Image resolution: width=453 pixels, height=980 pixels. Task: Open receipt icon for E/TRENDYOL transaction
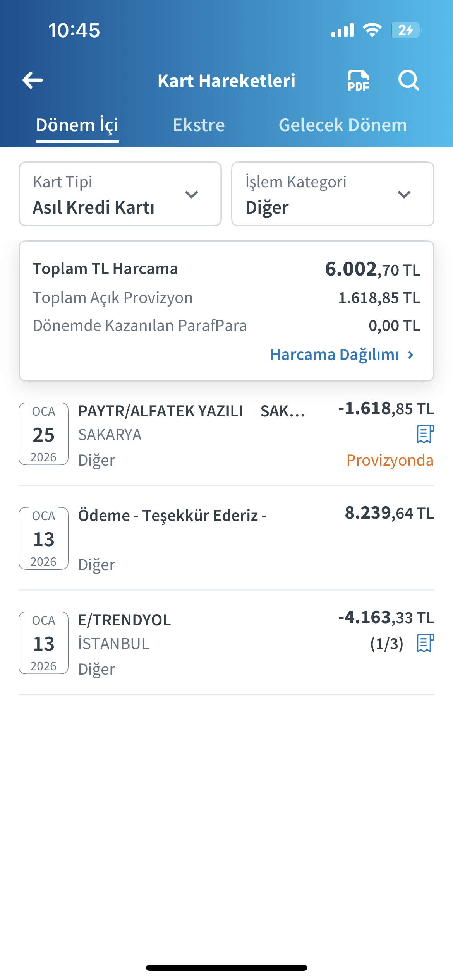[x=425, y=643]
